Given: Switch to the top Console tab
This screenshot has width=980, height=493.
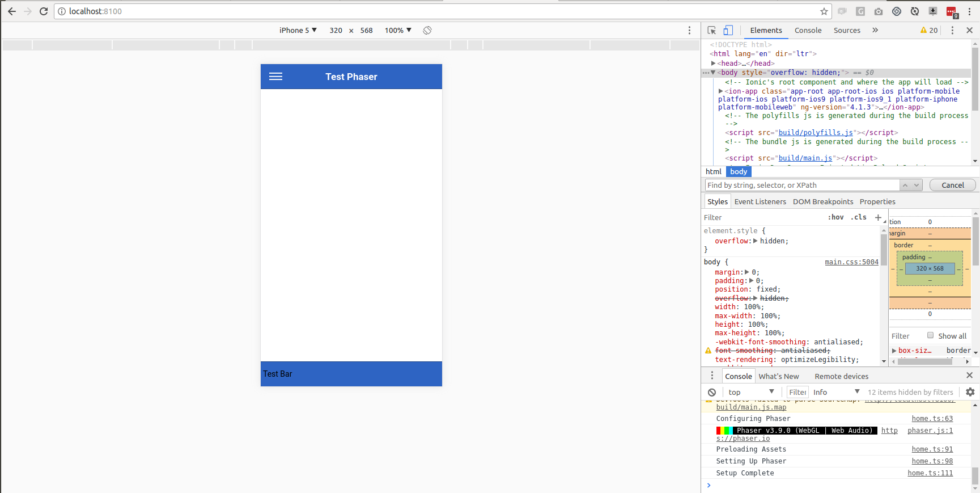Looking at the screenshot, I should 808,30.
